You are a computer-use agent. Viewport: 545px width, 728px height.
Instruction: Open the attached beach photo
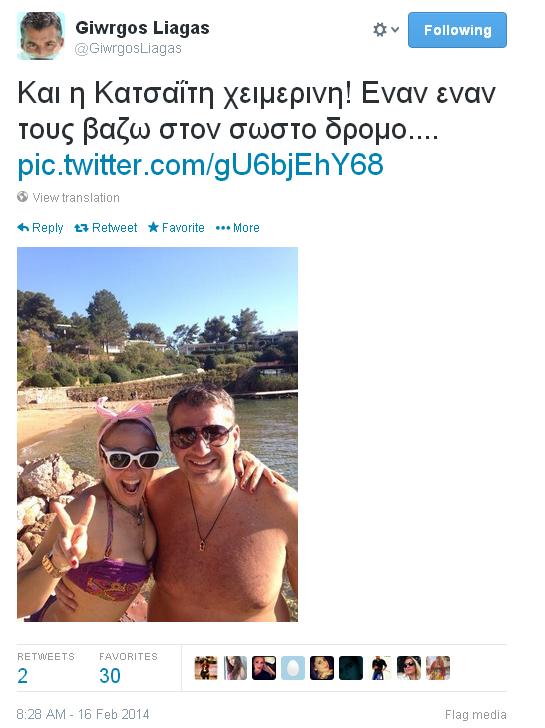[x=157, y=434]
